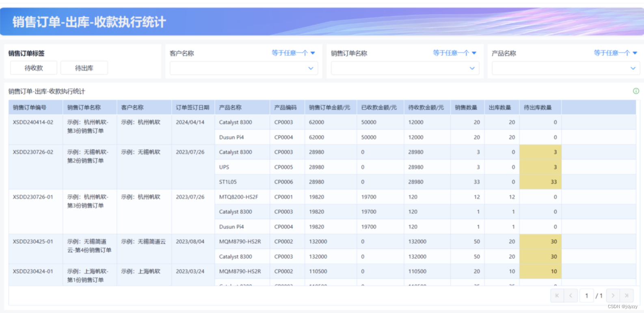The width and height of the screenshot is (644, 313).
Task: Open 等于任意一个 operator for 客户名称
Action: point(293,53)
